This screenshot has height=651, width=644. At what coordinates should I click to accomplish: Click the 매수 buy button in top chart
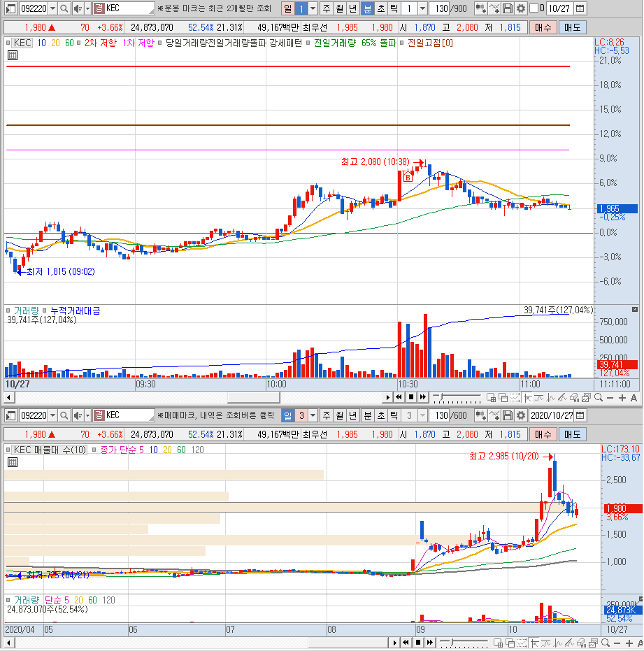543,27
